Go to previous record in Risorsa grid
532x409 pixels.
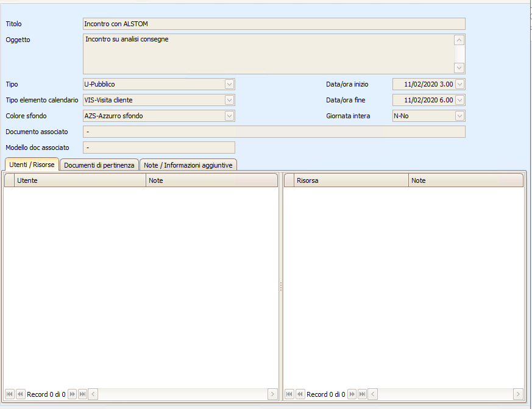300,394
